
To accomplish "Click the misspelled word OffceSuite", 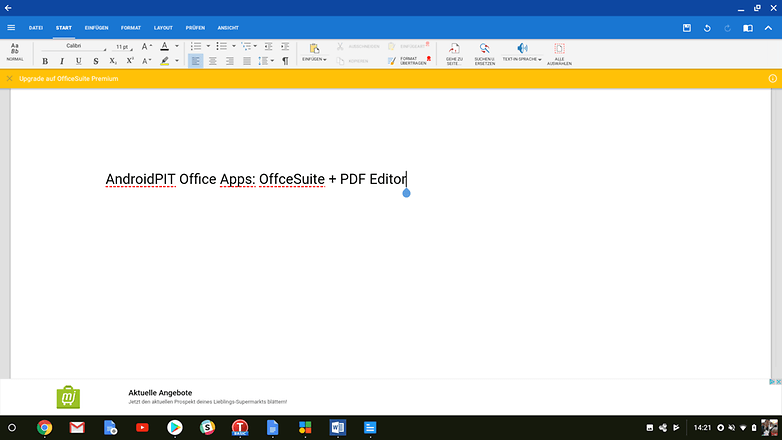I will coord(292,179).
